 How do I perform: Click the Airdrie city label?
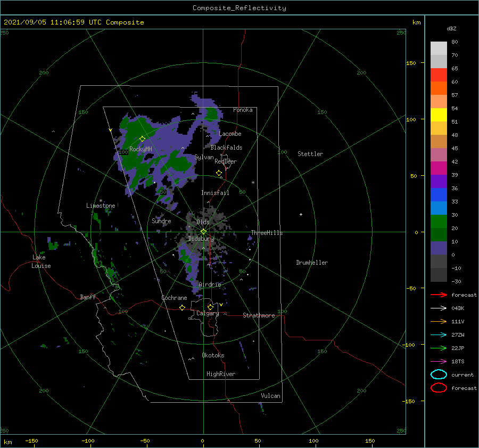click(210, 284)
